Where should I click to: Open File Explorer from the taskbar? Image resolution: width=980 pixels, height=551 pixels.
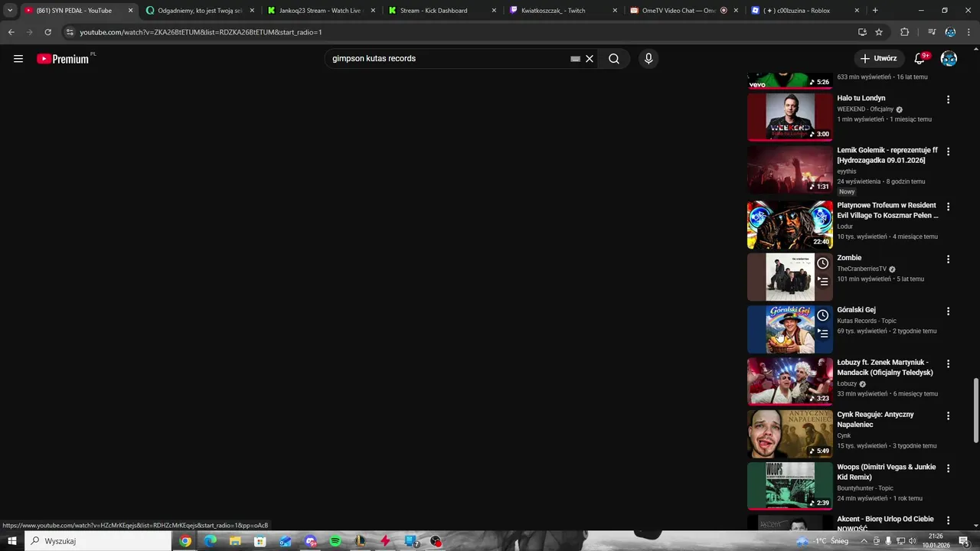coord(235,541)
